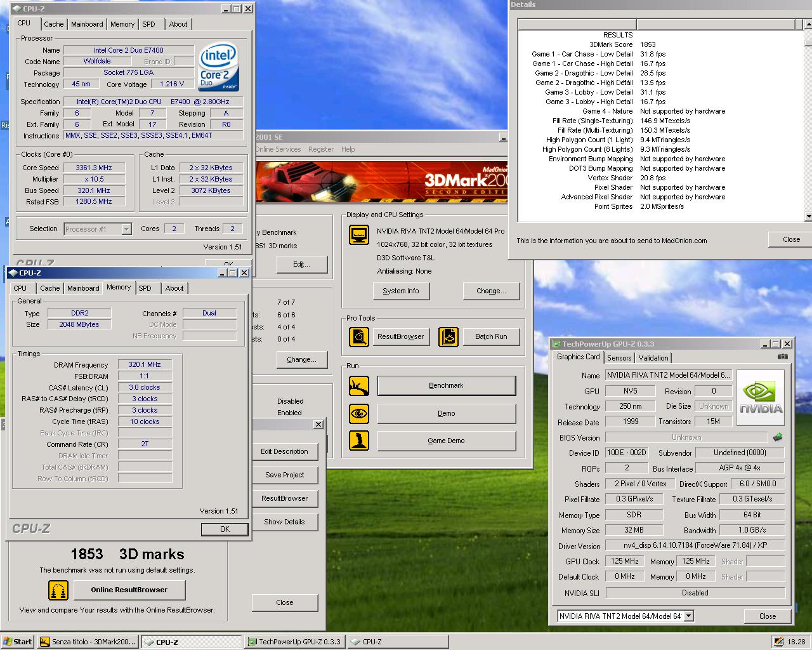Viewport: 812px width, 650px height.
Task: Click the Batch Run button
Action: 491,336
